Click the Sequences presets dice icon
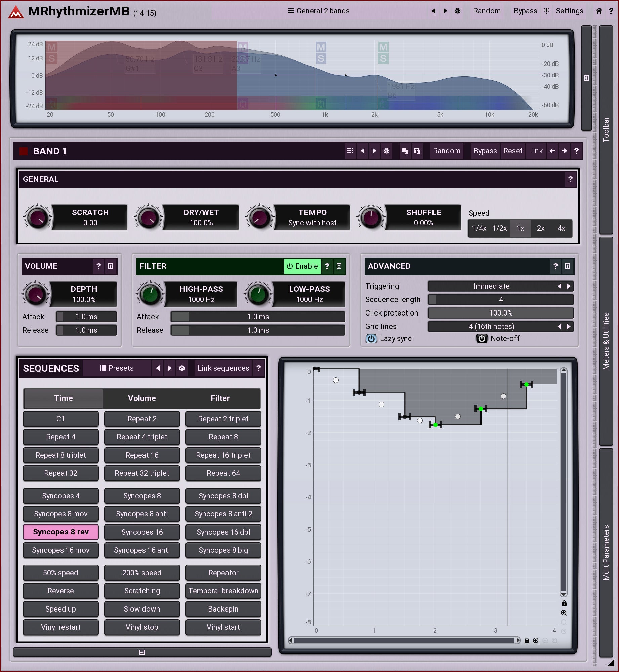 pos(182,368)
